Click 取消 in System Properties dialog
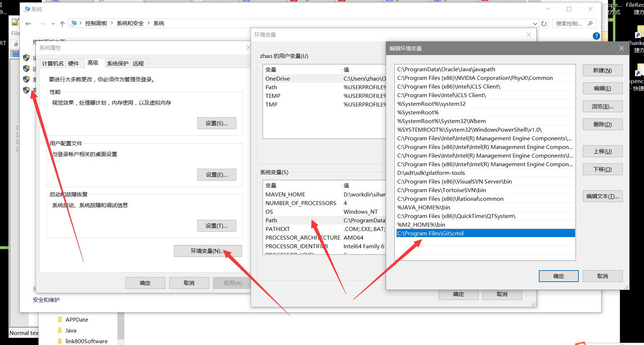This screenshot has height=345, width=644. point(189,283)
